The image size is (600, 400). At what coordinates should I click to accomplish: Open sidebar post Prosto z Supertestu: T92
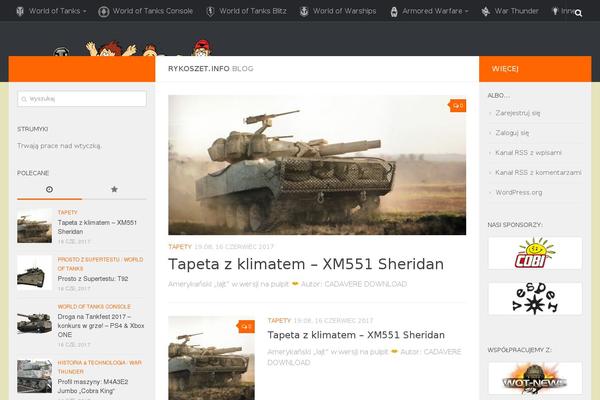tap(93, 279)
